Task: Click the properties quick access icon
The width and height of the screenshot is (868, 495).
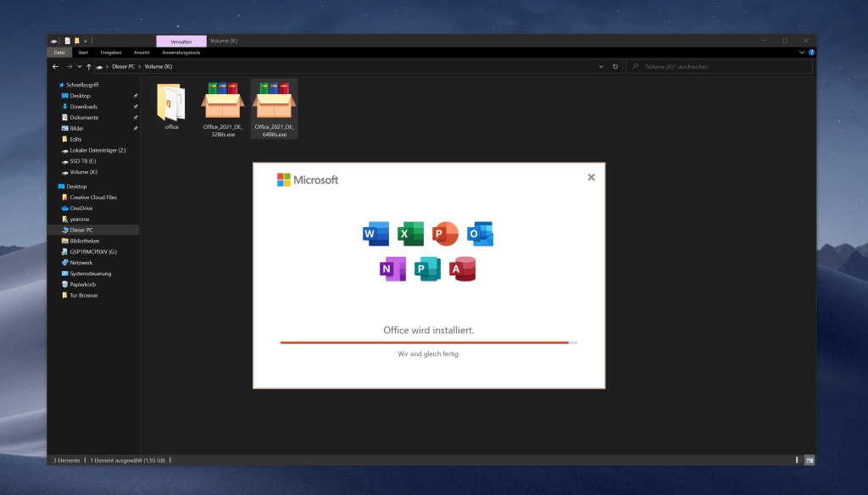Action: [x=68, y=41]
